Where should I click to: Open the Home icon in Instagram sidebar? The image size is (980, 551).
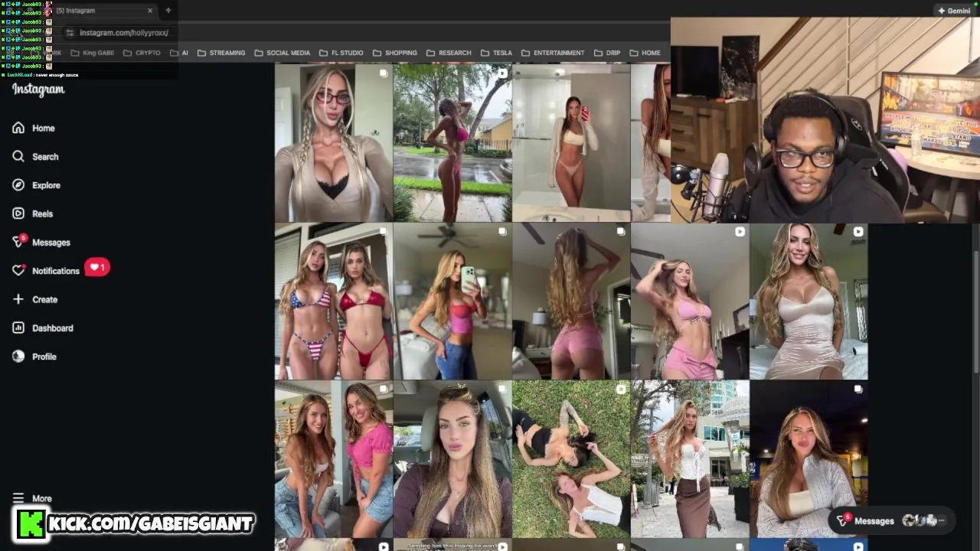[18, 128]
